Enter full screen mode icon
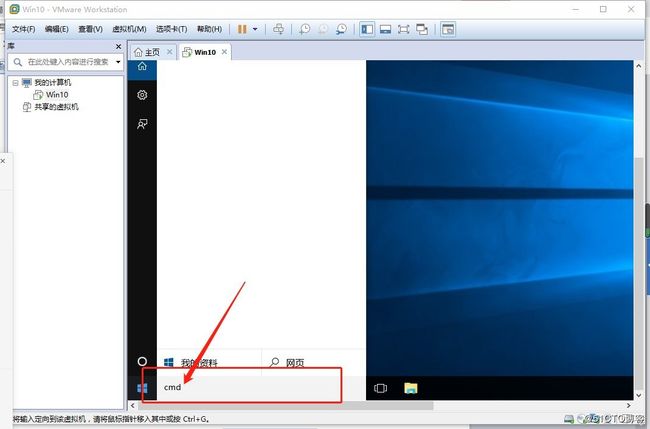650x429 pixels. point(403,29)
